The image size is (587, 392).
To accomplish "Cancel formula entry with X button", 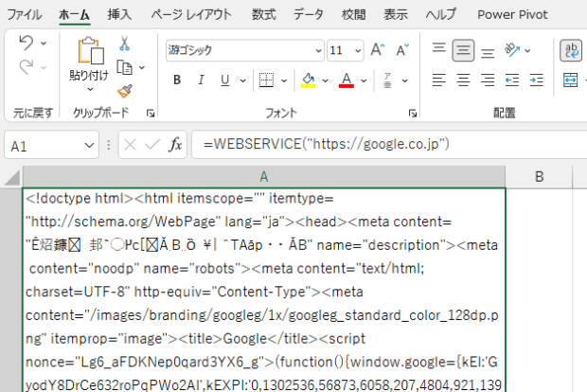I will point(130,145).
